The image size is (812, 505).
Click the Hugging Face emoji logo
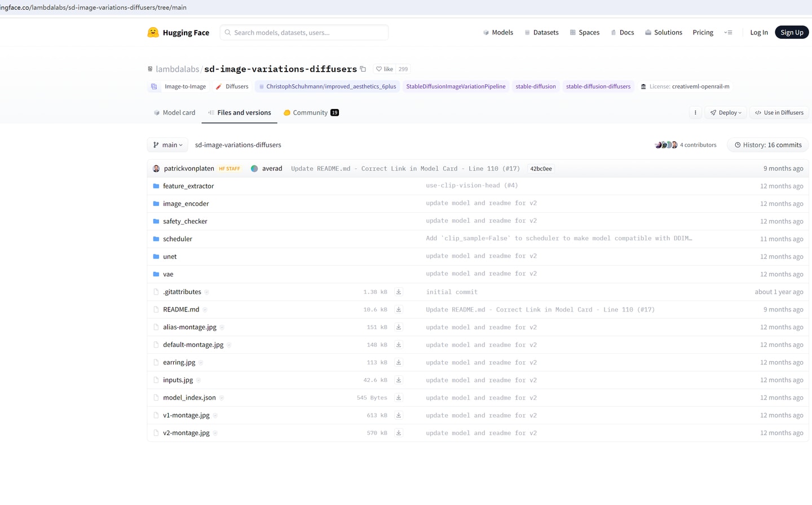pos(153,33)
